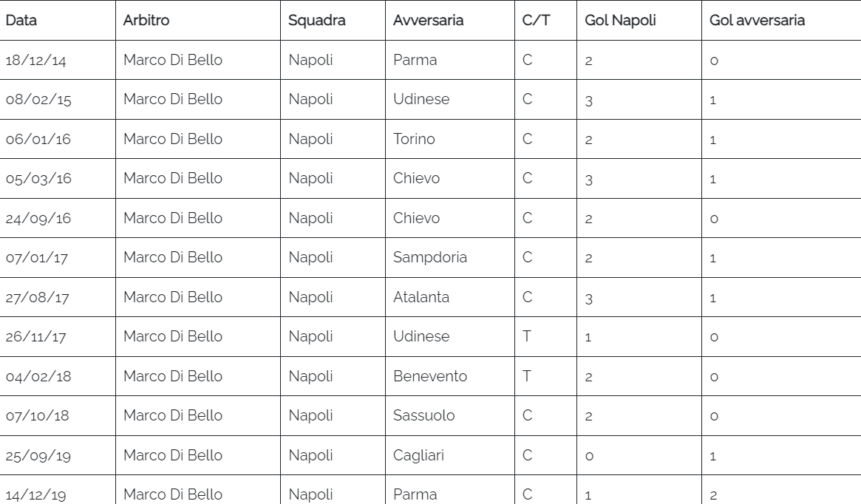
Task: Click the Atalanta cell
Action: [x=421, y=297]
